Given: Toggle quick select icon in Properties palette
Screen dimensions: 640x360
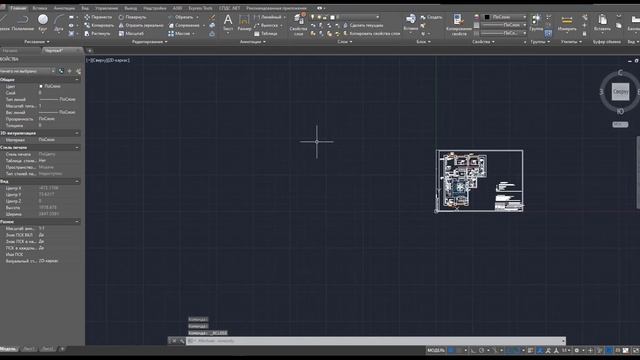Looking at the screenshot, I should (78, 71).
